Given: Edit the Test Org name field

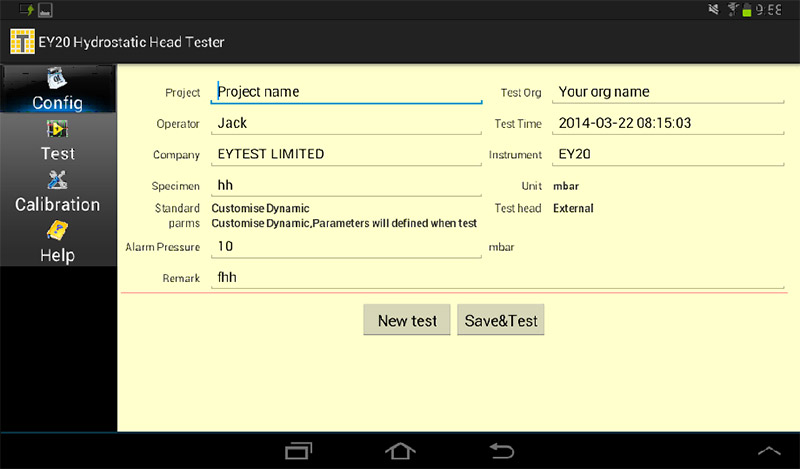Looking at the screenshot, I should 668,92.
